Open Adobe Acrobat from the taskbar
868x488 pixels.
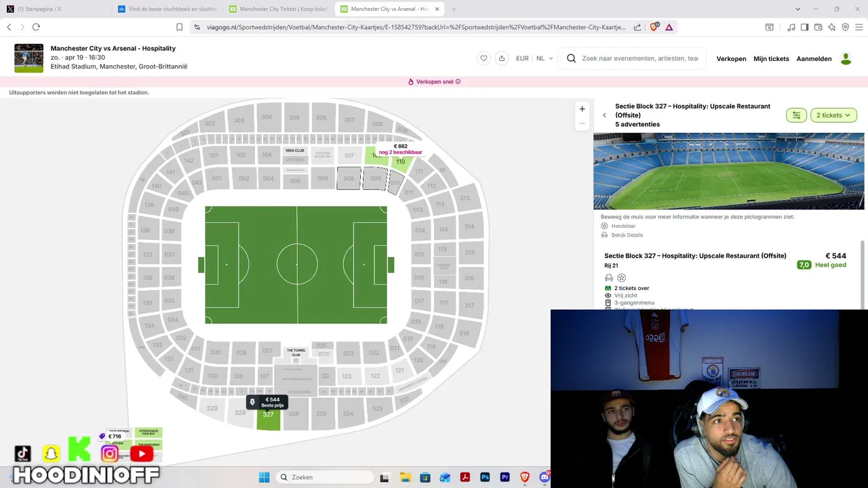tap(465, 477)
